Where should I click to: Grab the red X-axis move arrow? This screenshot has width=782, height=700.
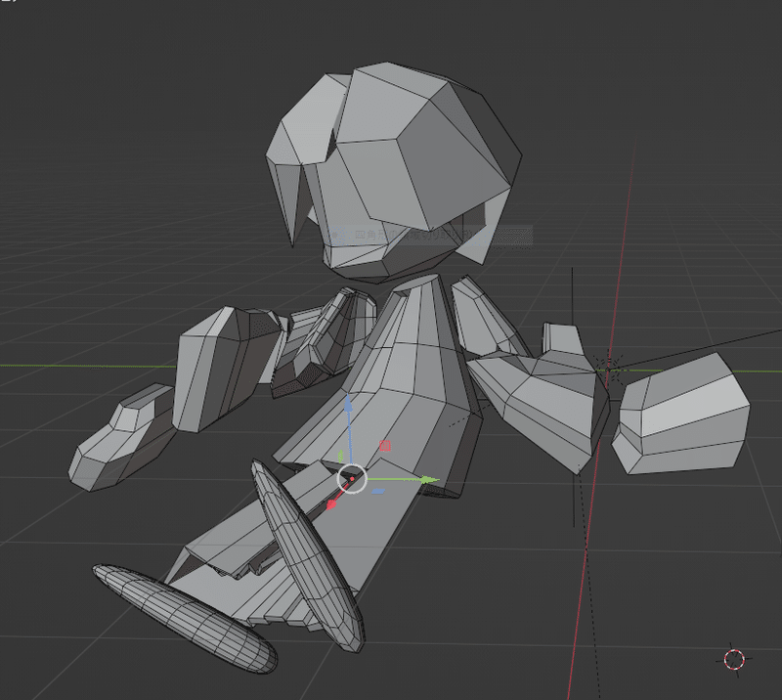tap(331, 505)
